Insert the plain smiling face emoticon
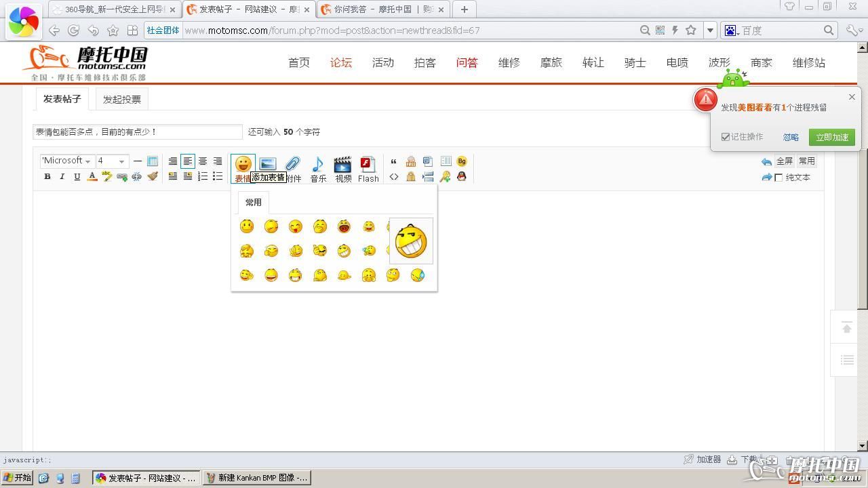The width and height of the screenshot is (868, 488). point(247,226)
